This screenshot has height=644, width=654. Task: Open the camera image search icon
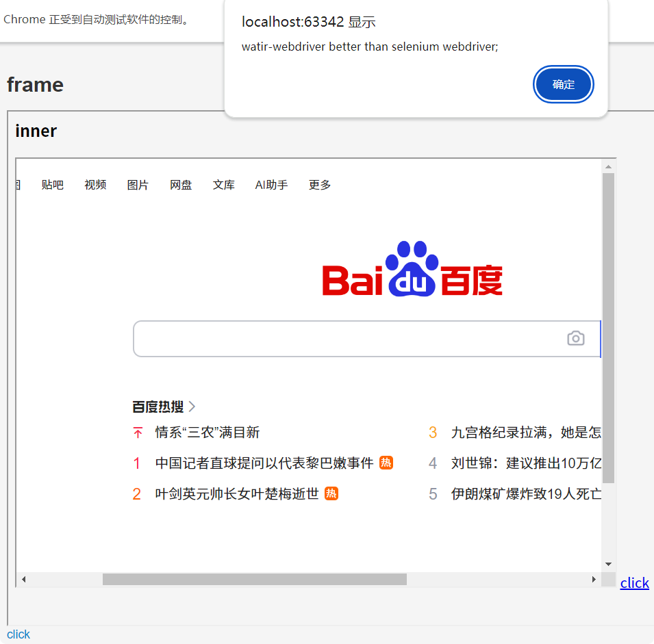pyautogui.click(x=575, y=338)
